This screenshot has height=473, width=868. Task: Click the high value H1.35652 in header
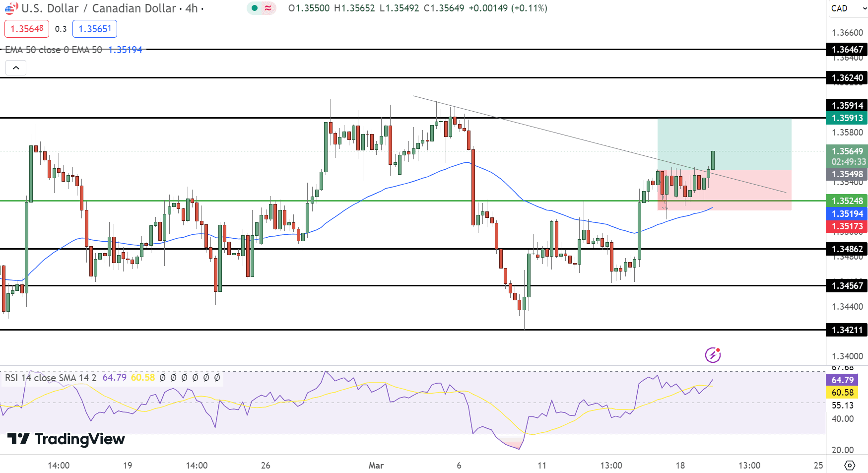point(354,8)
